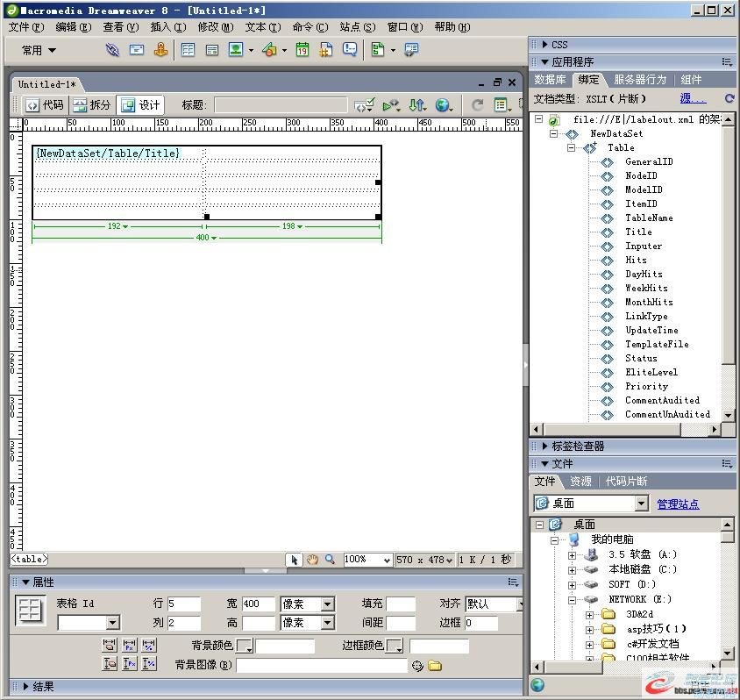Viewport: 740px width, 700px height.
Task: Click the 管理站点 link
Action: tap(678, 504)
